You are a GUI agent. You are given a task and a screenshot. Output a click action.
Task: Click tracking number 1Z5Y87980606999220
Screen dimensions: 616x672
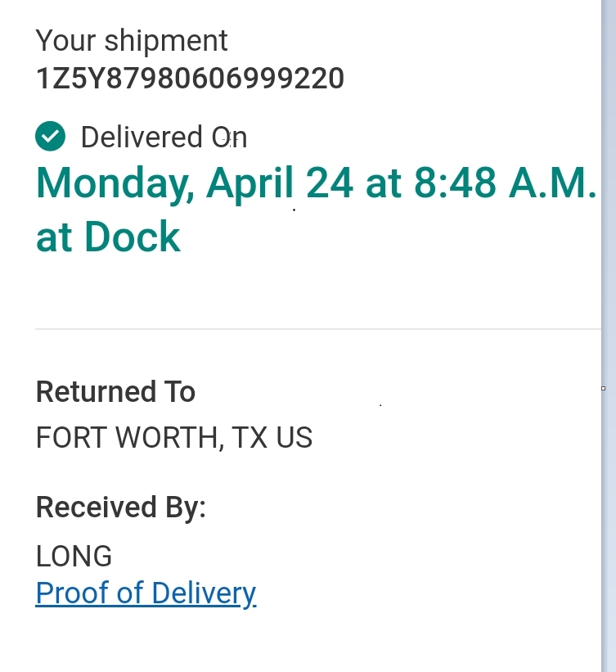click(x=190, y=79)
